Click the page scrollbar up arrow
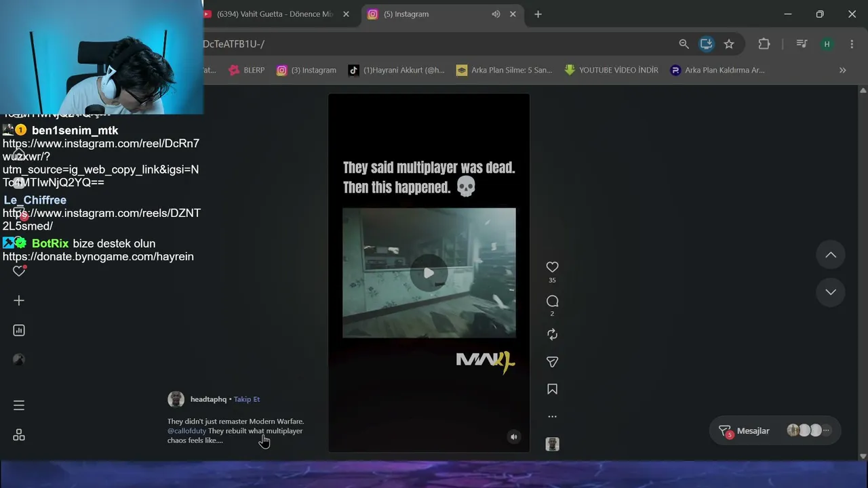The image size is (868, 488). click(863, 90)
